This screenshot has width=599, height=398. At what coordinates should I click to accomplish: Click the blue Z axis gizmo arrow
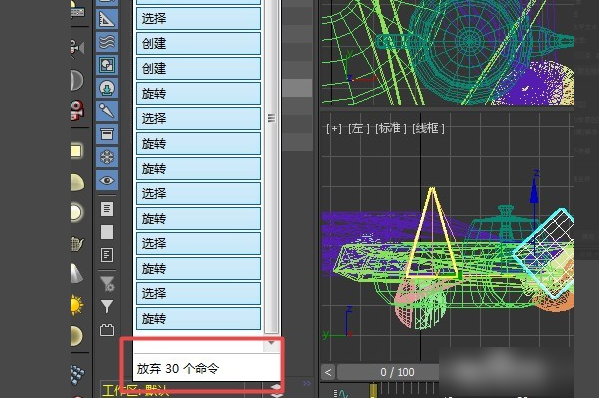534,191
